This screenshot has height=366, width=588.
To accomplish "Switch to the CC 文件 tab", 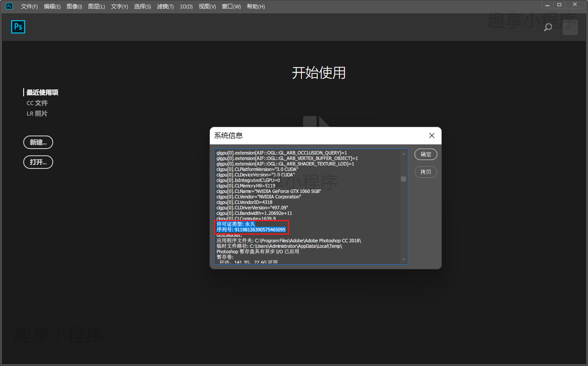I will (37, 103).
